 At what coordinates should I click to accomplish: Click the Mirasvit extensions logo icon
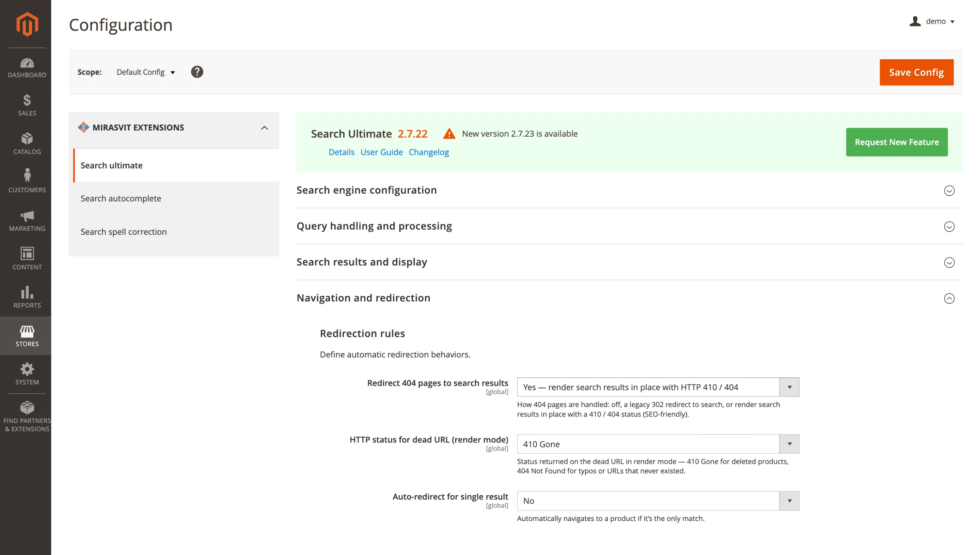pyautogui.click(x=83, y=127)
